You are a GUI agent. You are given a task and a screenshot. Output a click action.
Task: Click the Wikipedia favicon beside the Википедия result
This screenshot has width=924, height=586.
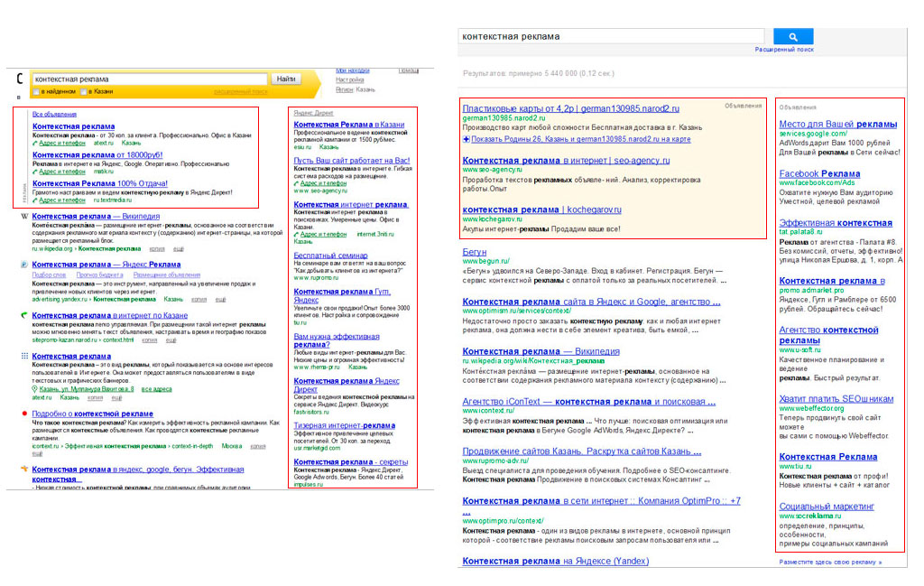click(x=23, y=218)
